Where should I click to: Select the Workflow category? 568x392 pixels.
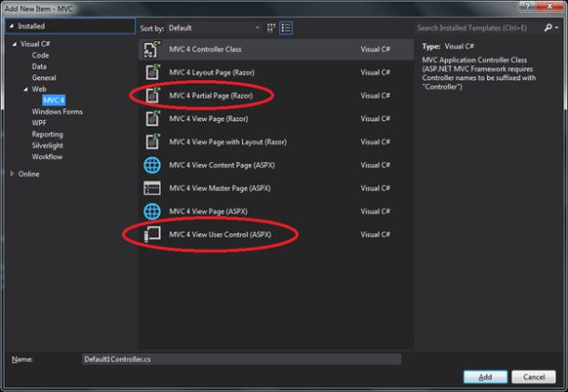point(47,156)
